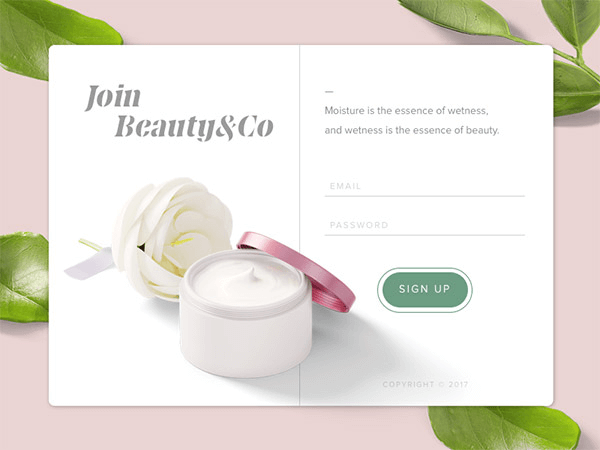Click the green leaf below the card
The image size is (600, 450).
503,428
